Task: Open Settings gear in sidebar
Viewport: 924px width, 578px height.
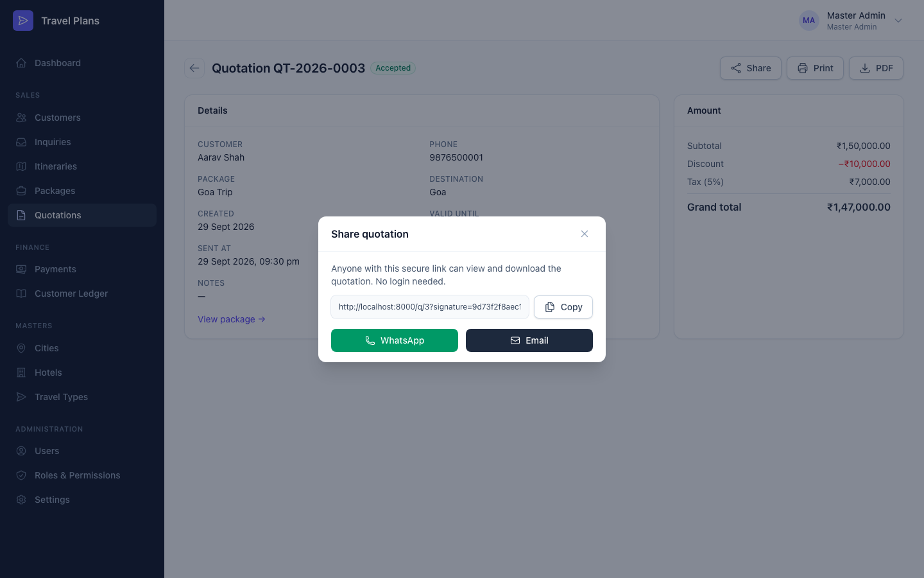Action: coord(21,500)
